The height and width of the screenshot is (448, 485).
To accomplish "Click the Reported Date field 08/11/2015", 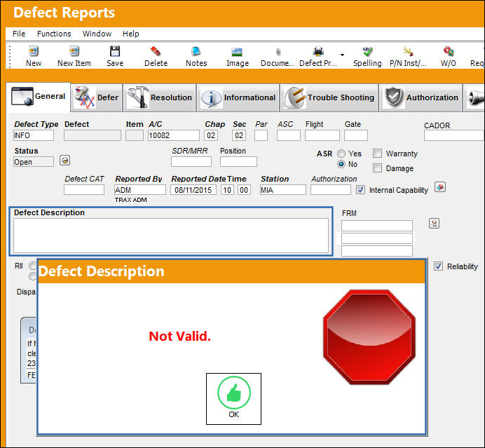I will click(193, 190).
